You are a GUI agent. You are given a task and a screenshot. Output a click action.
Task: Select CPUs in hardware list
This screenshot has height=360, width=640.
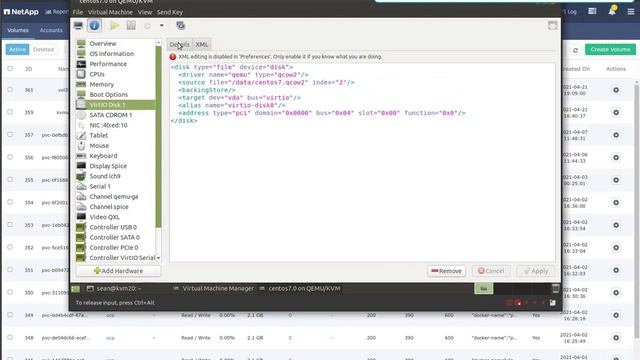coord(115,74)
